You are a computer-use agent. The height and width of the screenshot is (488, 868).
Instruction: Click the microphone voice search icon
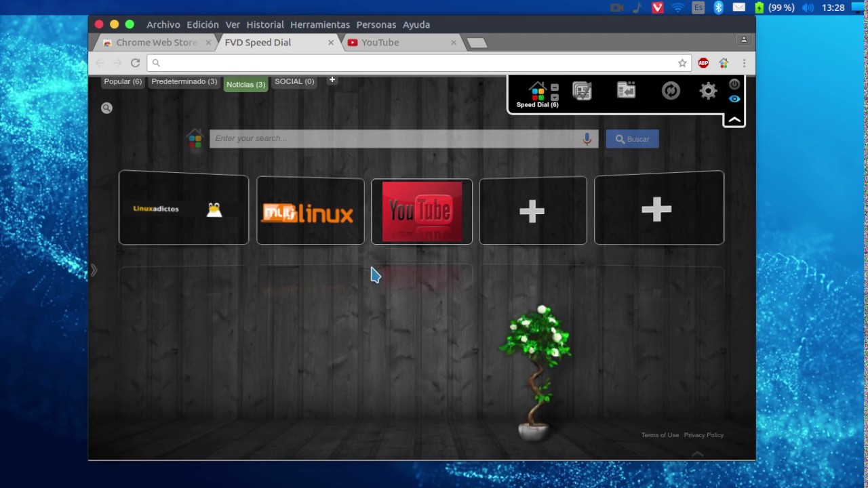point(587,139)
